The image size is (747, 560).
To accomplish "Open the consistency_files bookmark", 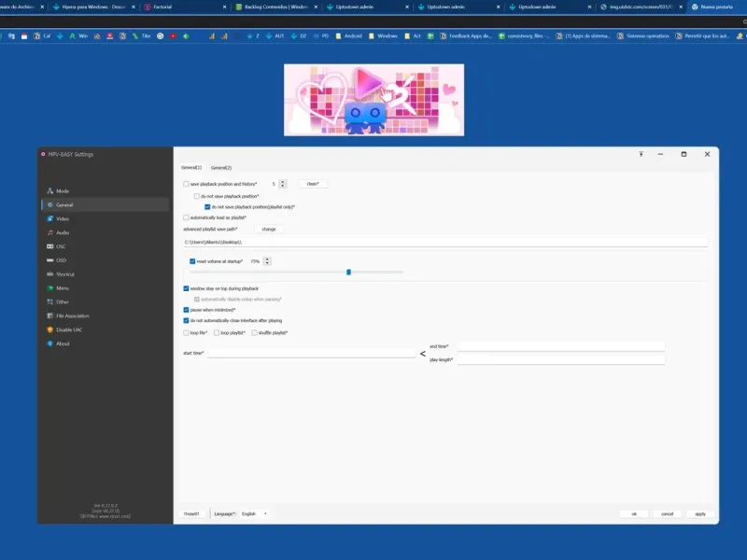I will point(524,35).
